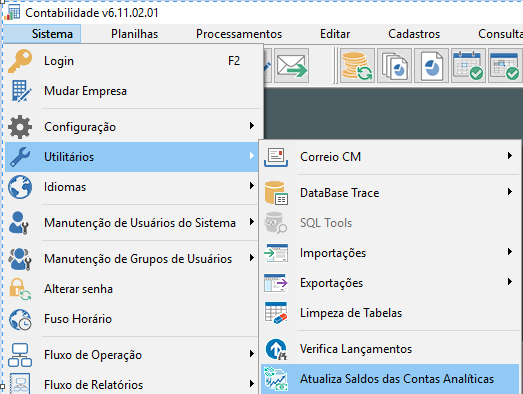The width and height of the screenshot is (523, 394).
Task: Select Verifica Lançamentos submenu entry
Action: point(390,349)
